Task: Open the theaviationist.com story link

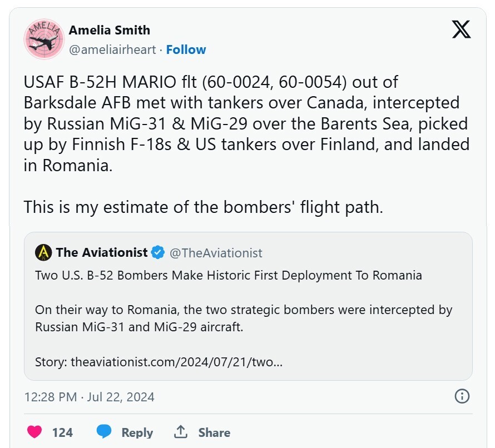Action: pos(159,362)
